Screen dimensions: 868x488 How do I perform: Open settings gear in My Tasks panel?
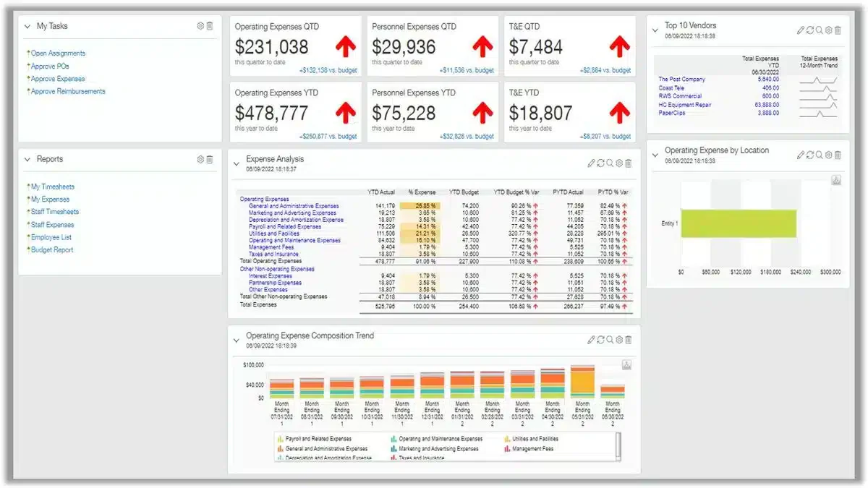tap(200, 26)
